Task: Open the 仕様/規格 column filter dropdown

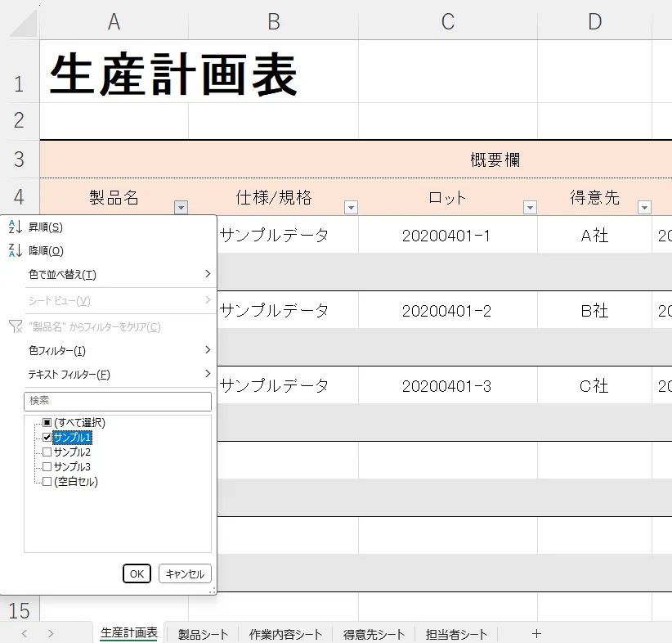Action: click(352, 209)
